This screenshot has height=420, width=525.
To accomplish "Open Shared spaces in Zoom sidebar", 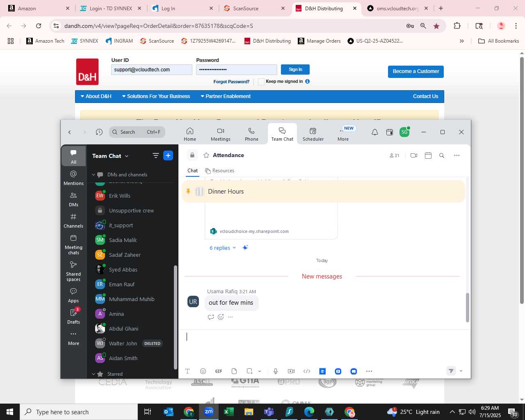I will coord(73,271).
